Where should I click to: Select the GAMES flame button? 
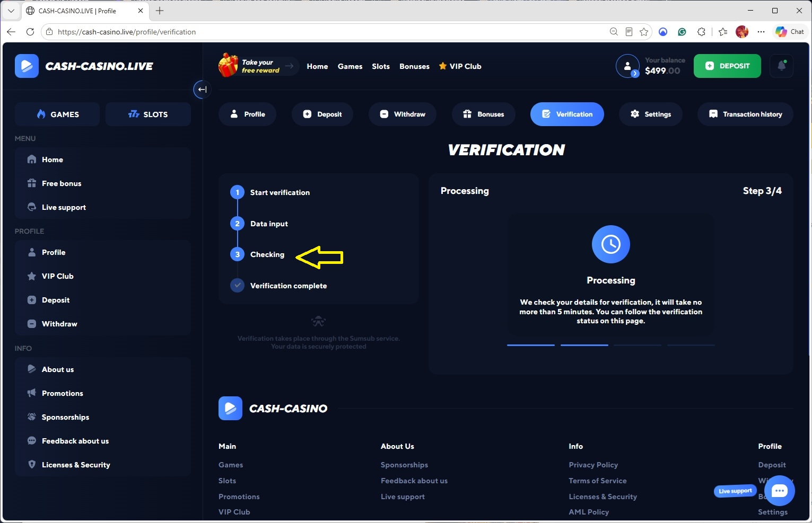(x=57, y=114)
